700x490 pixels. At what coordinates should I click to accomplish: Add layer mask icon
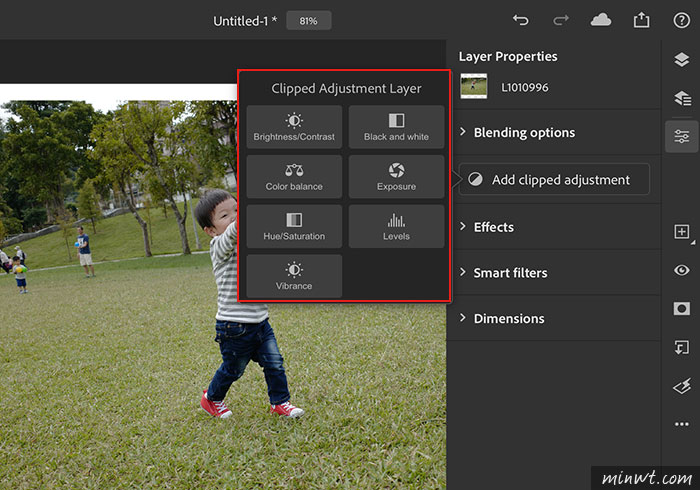tap(682, 308)
